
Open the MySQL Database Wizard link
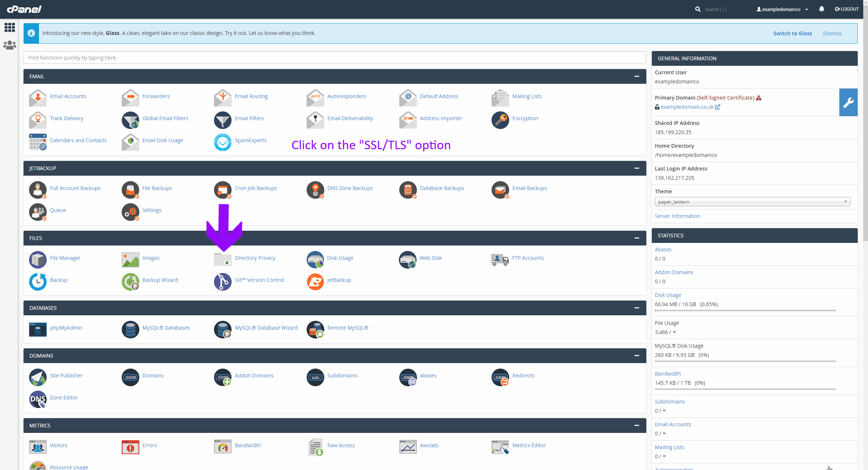266,328
